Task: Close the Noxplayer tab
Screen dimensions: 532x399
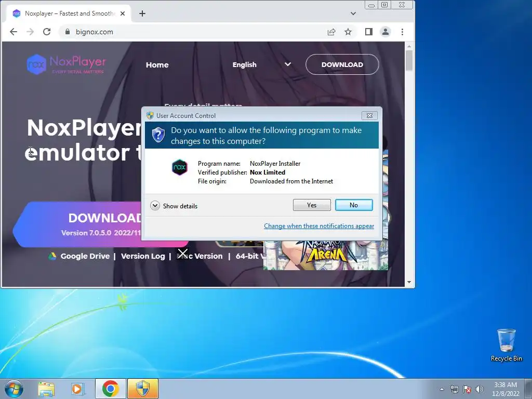Action: tap(123, 14)
